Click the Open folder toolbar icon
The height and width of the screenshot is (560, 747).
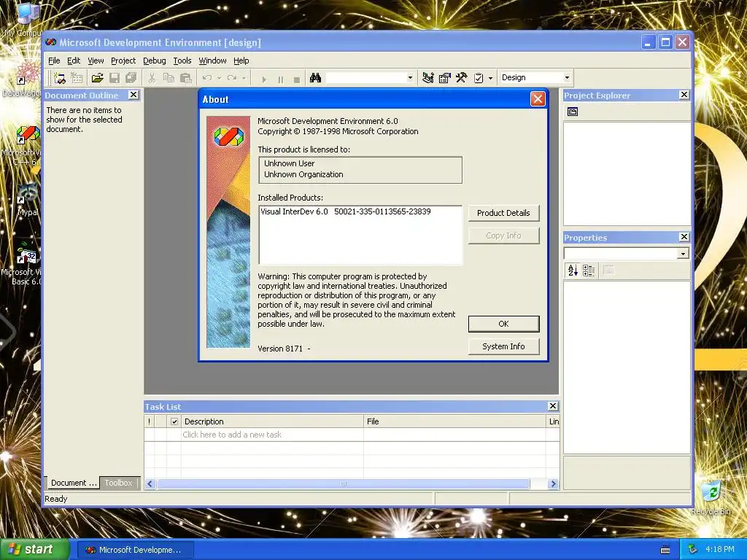point(98,78)
